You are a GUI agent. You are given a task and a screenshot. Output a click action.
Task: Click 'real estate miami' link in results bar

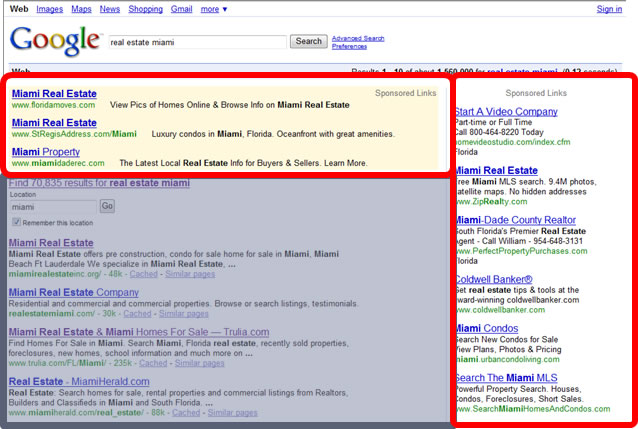pyautogui.click(x=522, y=72)
